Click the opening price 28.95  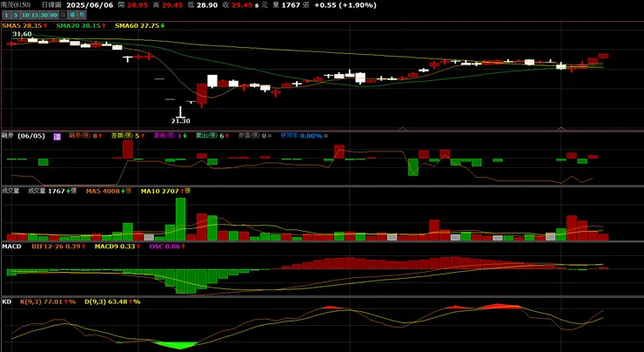point(138,5)
